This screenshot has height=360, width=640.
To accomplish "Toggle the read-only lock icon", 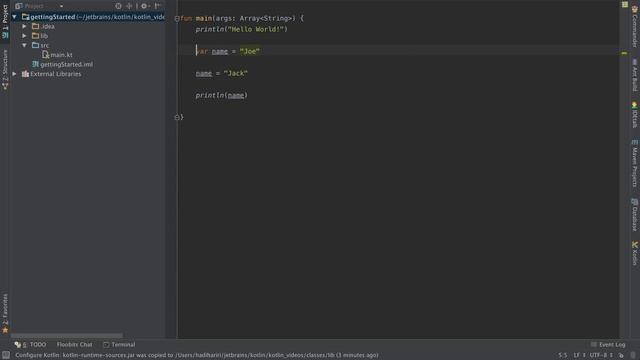I will [x=621, y=355].
